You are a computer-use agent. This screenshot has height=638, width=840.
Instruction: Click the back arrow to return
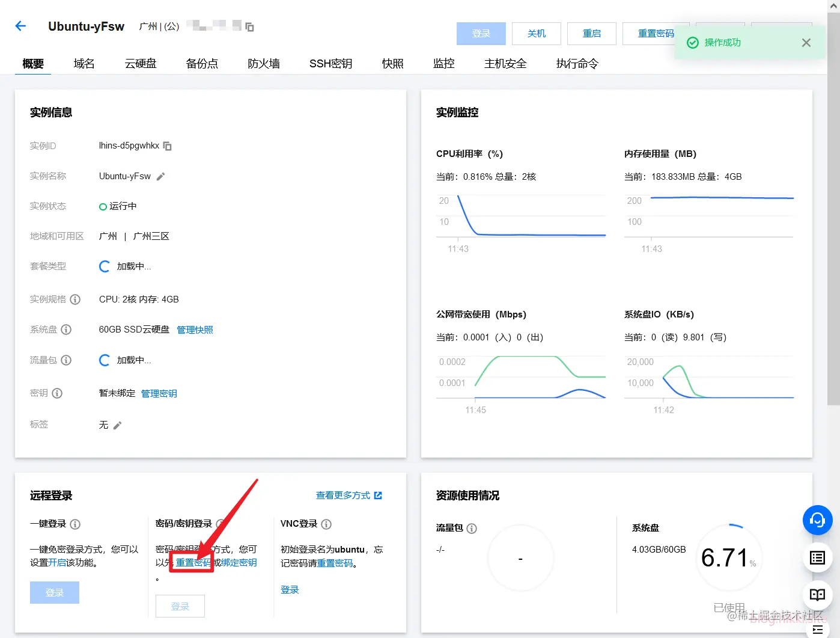(21, 26)
